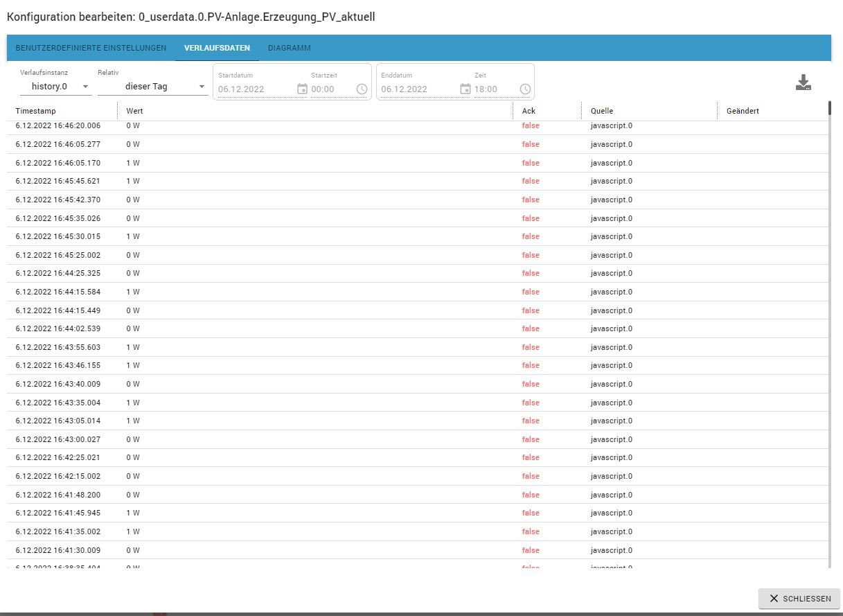The width and height of the screenshot is (843, 616).
Task: Select row with timestamp 16:41:35.002
Action: tap(418, 531)
